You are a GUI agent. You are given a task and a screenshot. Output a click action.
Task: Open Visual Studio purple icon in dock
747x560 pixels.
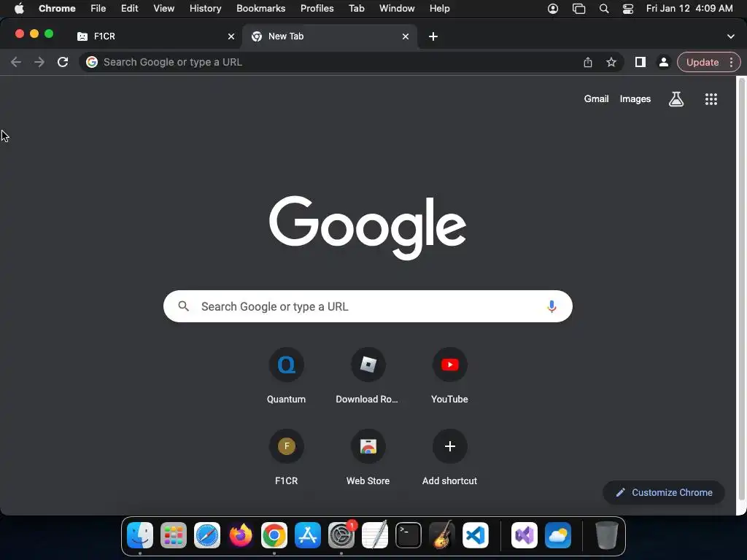[x=525, y=535]
